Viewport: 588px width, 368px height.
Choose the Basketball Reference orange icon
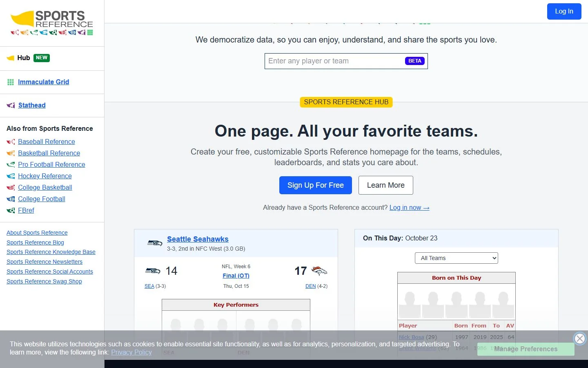click(11, 153)
